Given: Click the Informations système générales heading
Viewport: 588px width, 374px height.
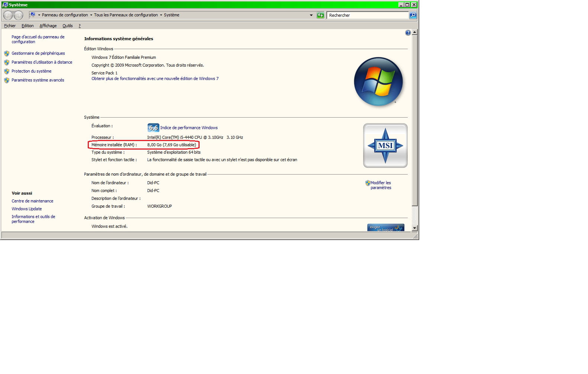Looking at the screenshot, I should [x=119, y=39].
